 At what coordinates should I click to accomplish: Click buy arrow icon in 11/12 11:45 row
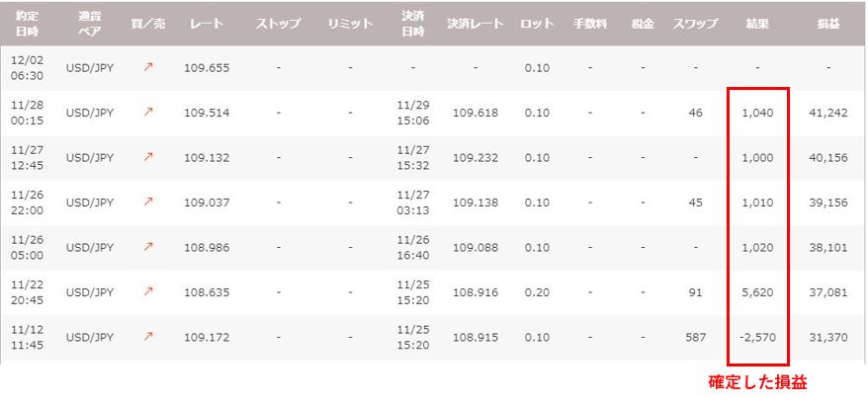(x=149, y=337)
